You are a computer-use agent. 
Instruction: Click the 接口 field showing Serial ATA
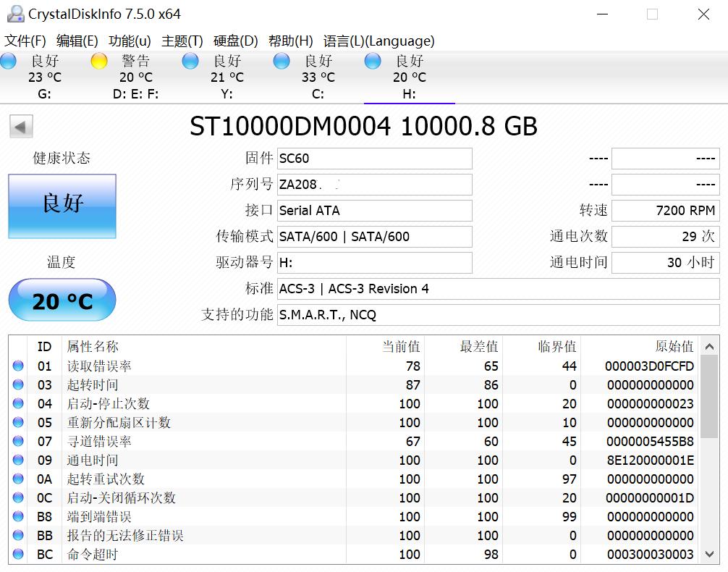point(375,211)
